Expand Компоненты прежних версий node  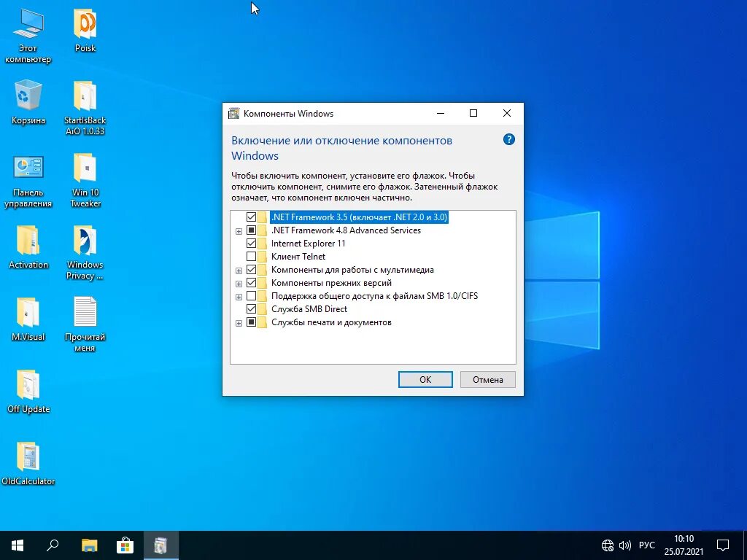(239, 284)
